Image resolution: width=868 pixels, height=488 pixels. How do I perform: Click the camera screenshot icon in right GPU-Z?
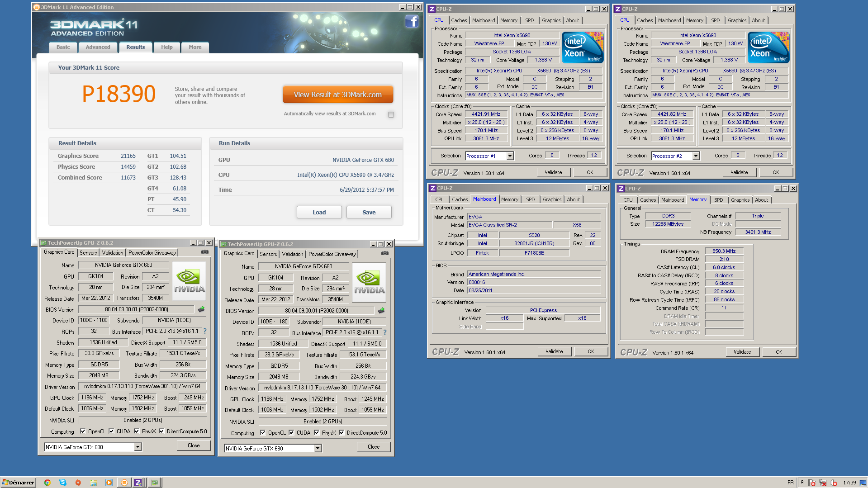click(385, 253)
